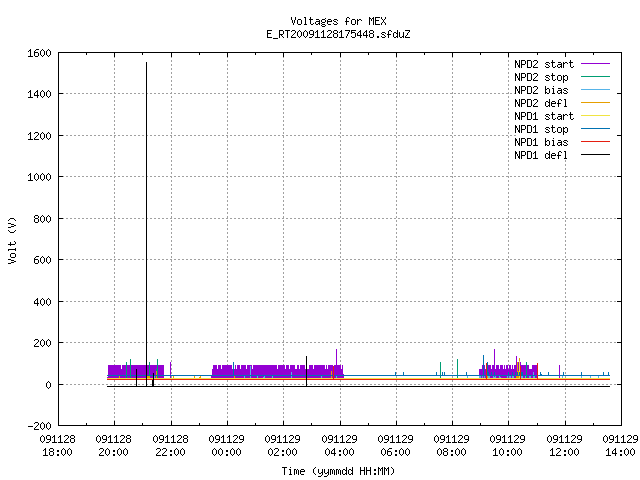
Task: Click the positive 200 y-axis tick value
Action: pyautogui.click(x=42, y=343)
